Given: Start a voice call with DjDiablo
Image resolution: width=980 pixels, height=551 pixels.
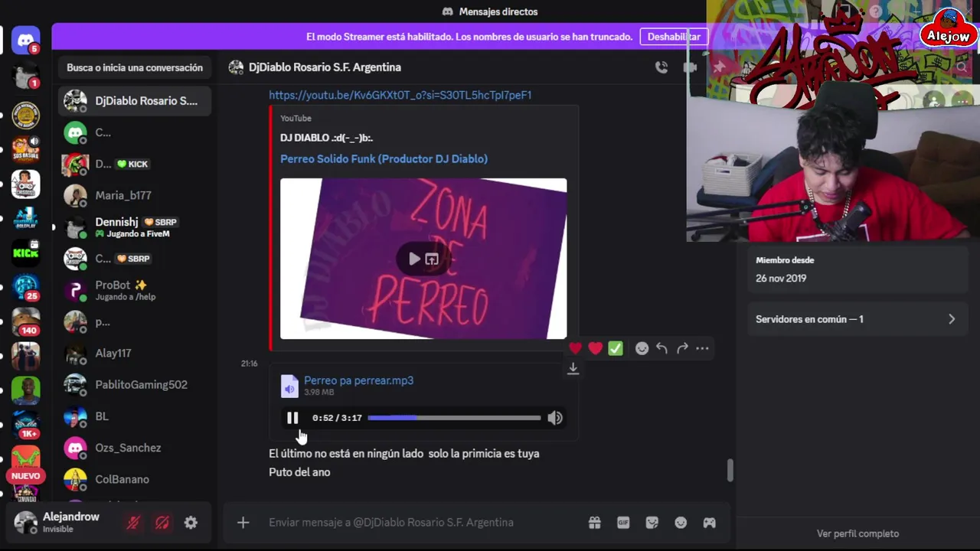Looking at the screenshot, I should [661, 67].
